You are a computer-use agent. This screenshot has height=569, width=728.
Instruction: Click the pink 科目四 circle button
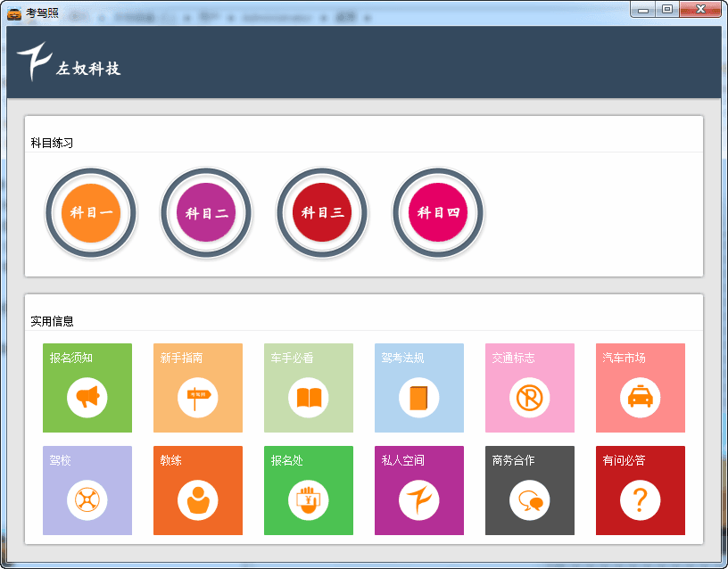(438, 213)
